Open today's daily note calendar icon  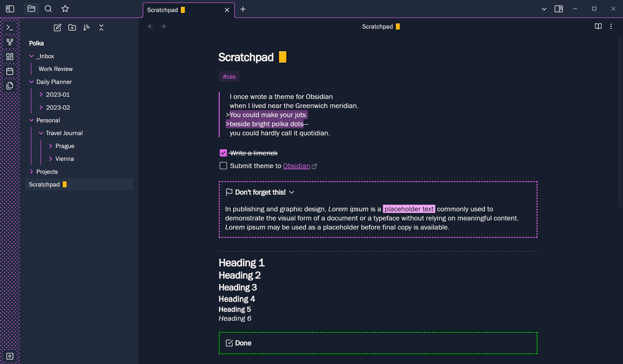10,71
